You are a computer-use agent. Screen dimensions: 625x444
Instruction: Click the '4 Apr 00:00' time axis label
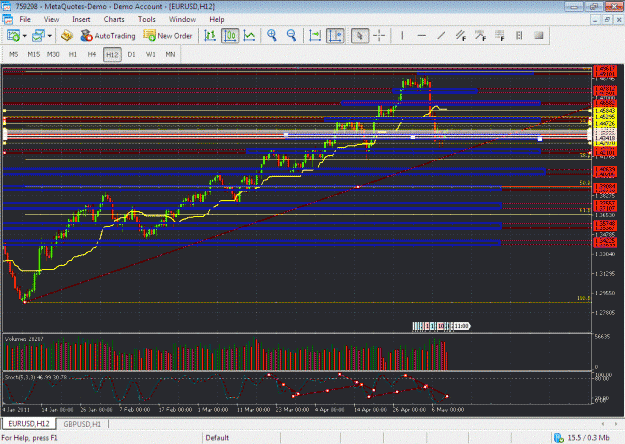point(329,409)
